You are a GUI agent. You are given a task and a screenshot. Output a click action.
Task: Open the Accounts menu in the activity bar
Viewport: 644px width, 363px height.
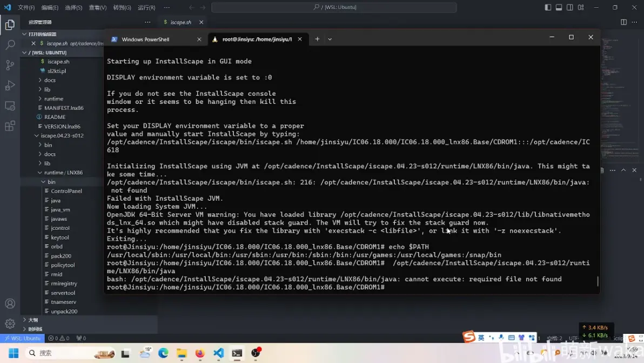coord(10,304)
